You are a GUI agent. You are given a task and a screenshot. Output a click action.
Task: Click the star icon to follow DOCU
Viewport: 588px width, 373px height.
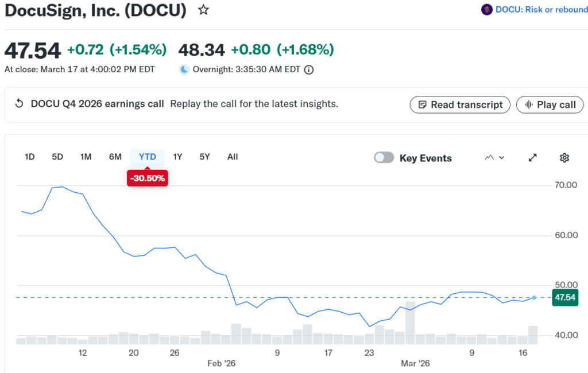coord(203,10)
